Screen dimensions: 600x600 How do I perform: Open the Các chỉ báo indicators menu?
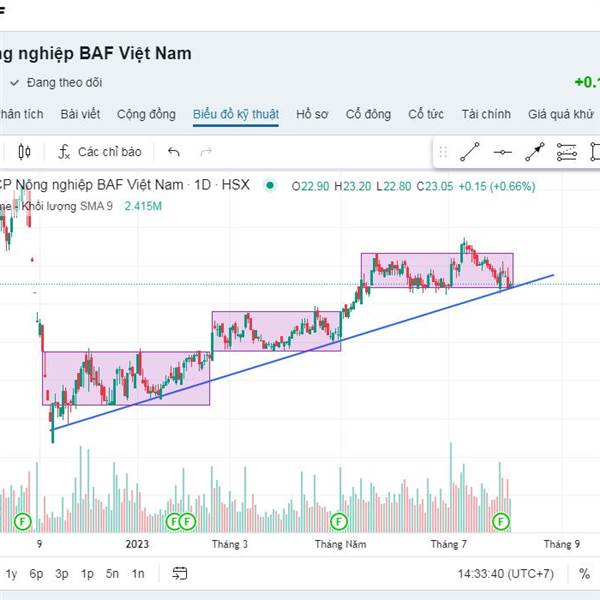(99, 152)
